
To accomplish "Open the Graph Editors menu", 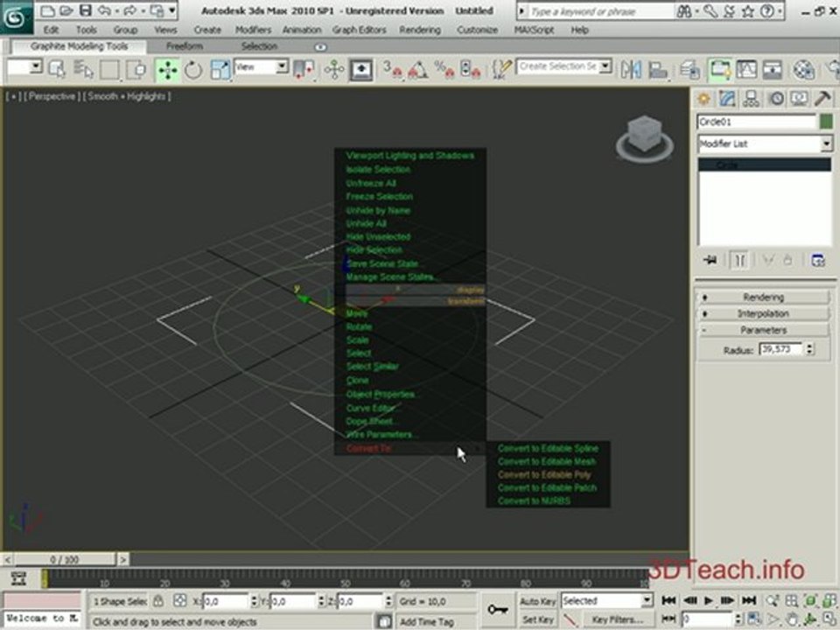I will pos(359,30).
